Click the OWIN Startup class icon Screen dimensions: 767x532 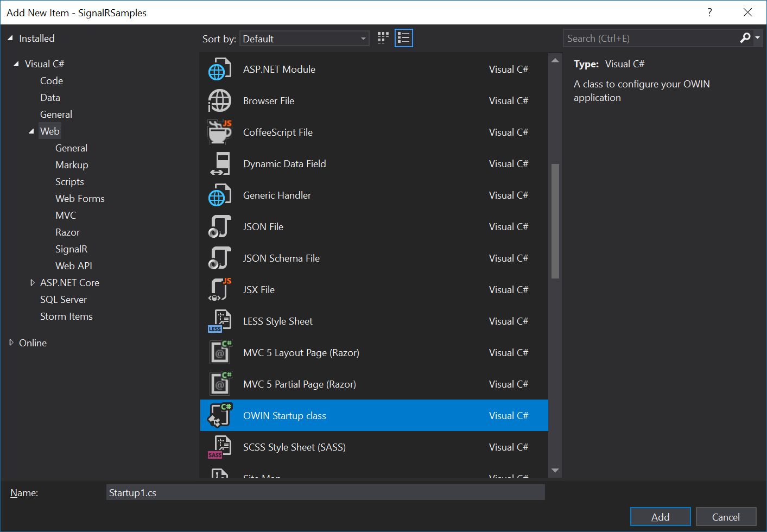click(x=220, y=416)
